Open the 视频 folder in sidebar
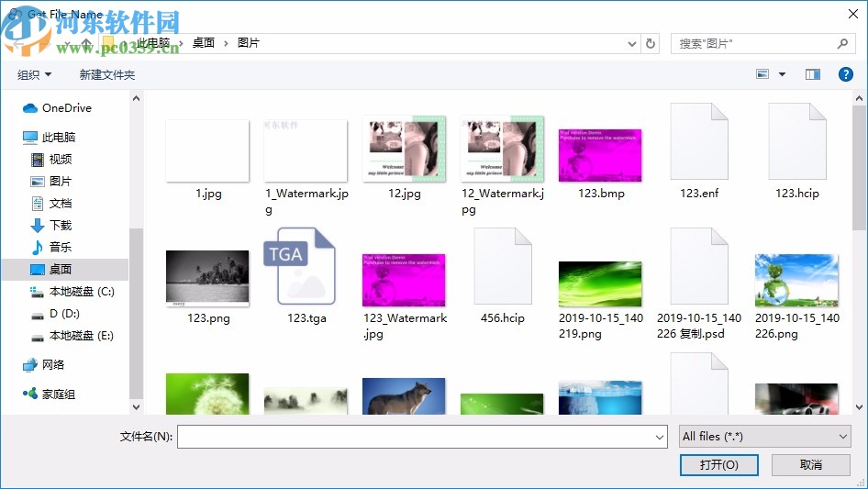The width and height of the screenshot is (868, 489). (x=51, y=159)
